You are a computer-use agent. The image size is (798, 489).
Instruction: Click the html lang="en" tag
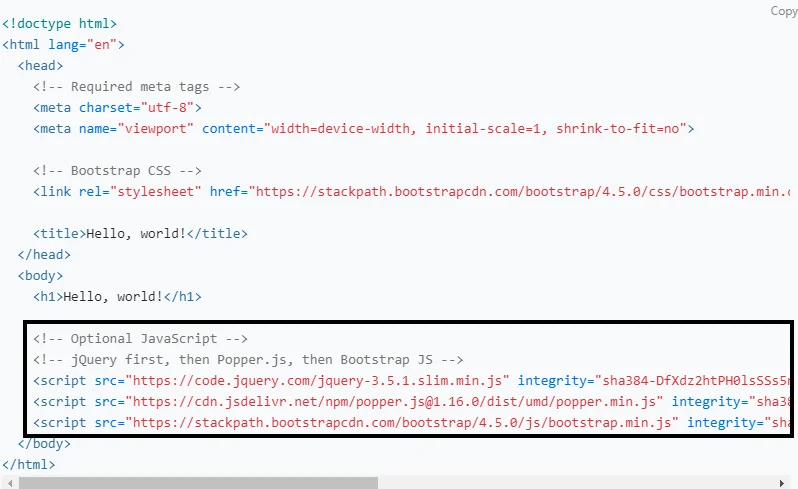pyautogui.click(x=63, y=45)
